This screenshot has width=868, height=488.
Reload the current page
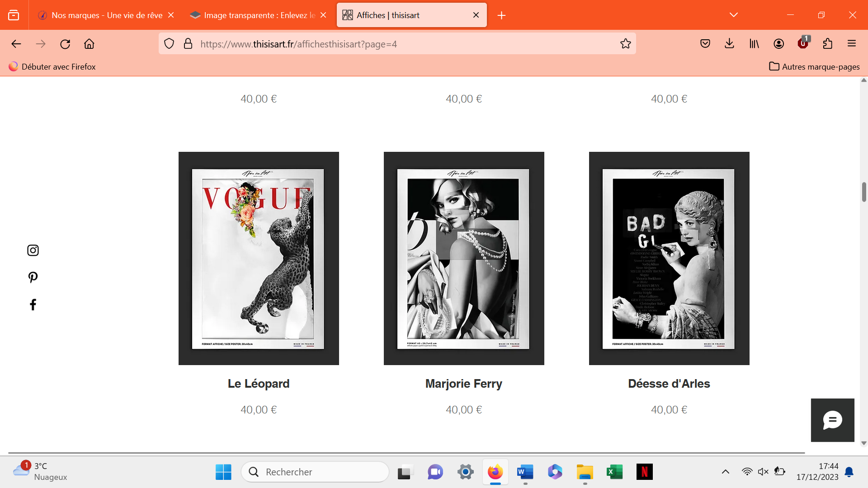[65, 44]
